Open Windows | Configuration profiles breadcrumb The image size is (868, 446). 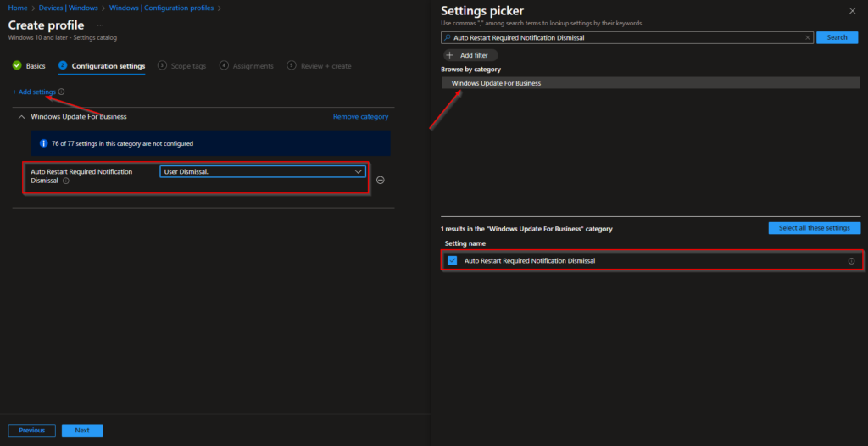(x=161, y=8)
